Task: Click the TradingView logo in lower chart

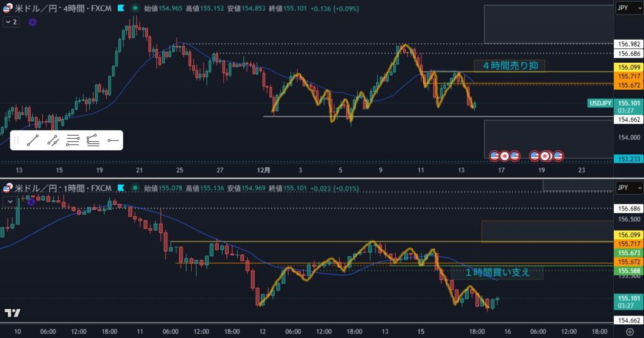Action: click(x=12, y=313)
